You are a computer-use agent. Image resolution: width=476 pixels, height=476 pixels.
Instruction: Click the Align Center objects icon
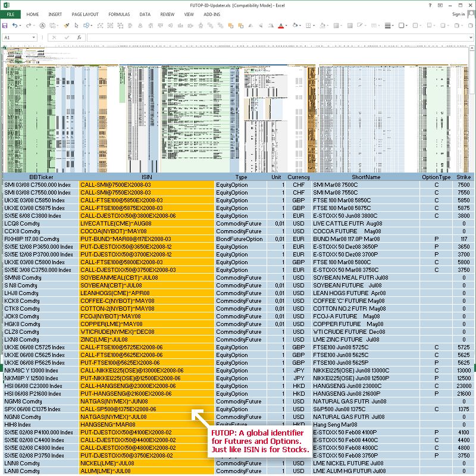tap(140, 26)
